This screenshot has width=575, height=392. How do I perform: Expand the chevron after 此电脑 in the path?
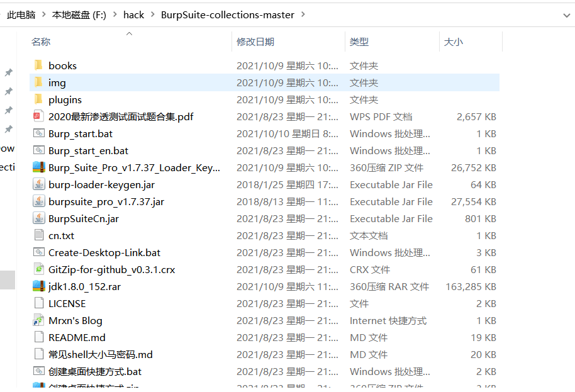[44, 14]
